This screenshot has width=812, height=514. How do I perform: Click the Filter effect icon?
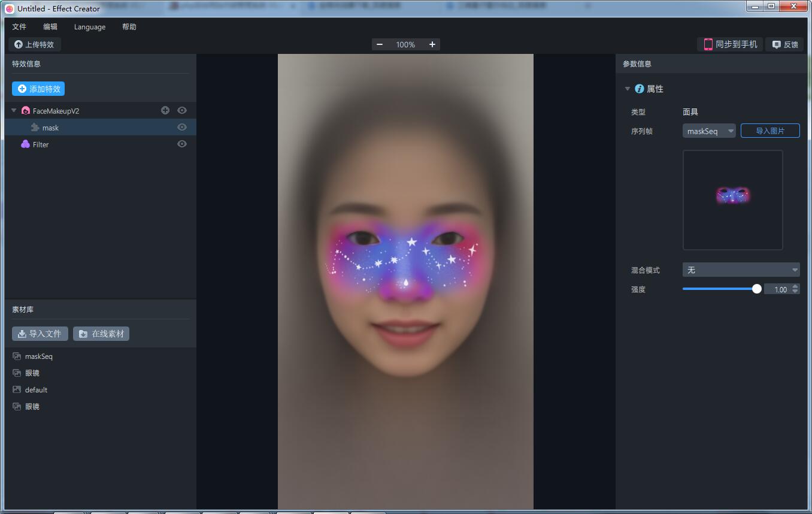(25, 144)
